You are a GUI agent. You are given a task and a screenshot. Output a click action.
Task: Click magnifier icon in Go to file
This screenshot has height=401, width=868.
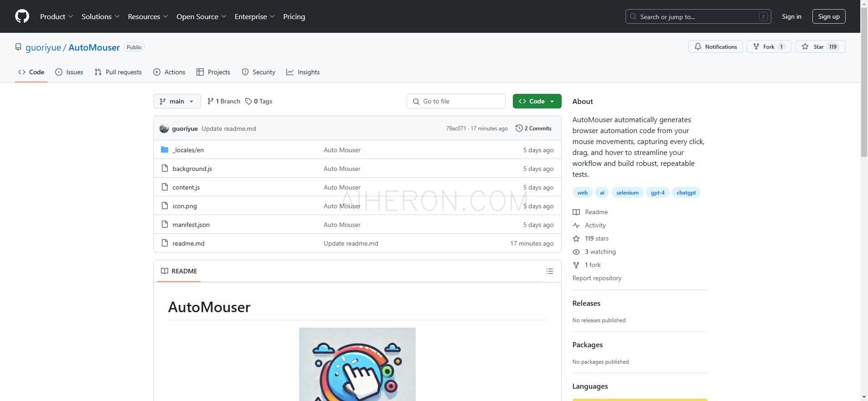[416, 101]
